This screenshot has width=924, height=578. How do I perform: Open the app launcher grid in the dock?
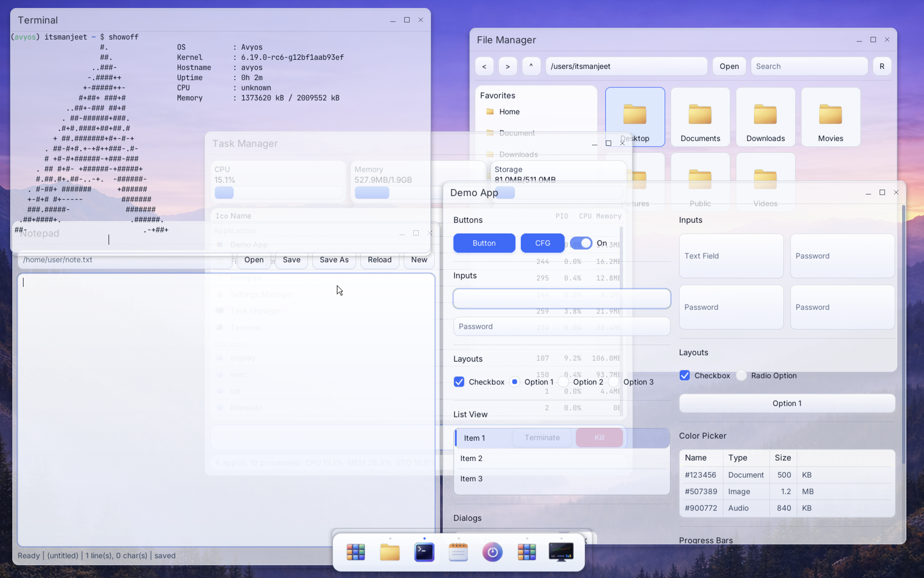[x=356, y=552]
